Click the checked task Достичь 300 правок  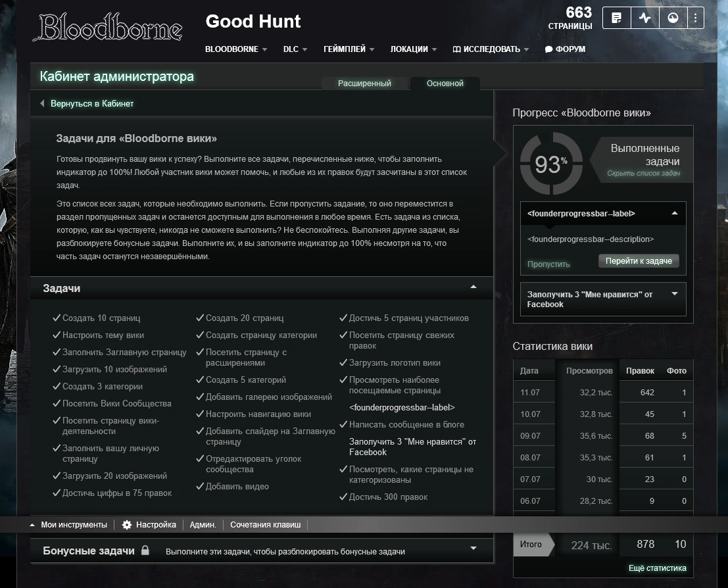[388, 497]
